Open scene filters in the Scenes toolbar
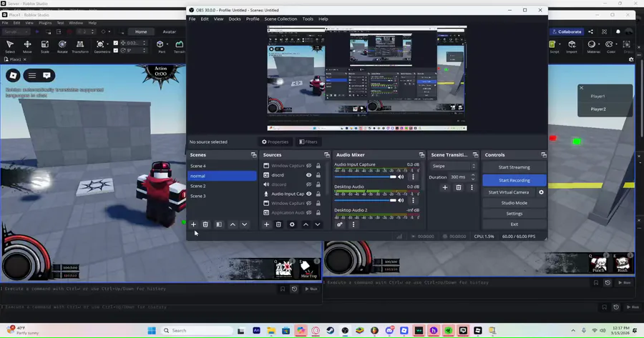Viewport: 644px width, 338px height. point(219,224)
